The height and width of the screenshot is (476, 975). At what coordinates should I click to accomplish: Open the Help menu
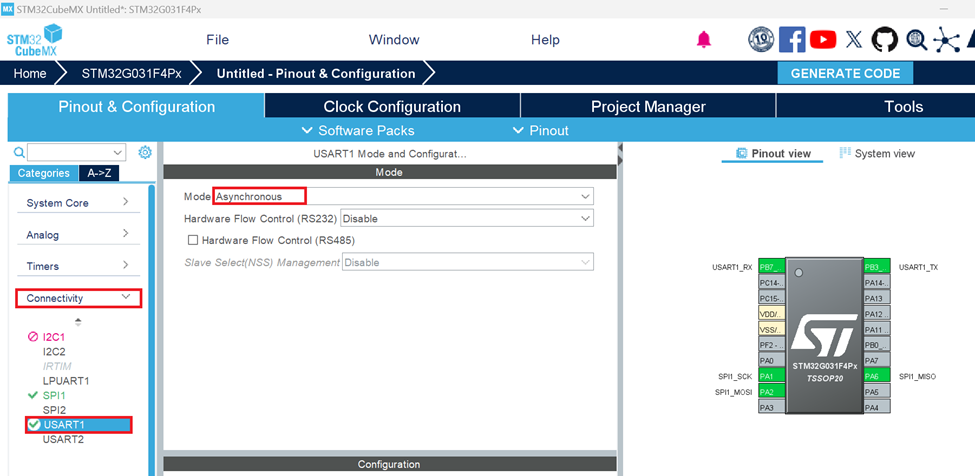tap(545, 40)
